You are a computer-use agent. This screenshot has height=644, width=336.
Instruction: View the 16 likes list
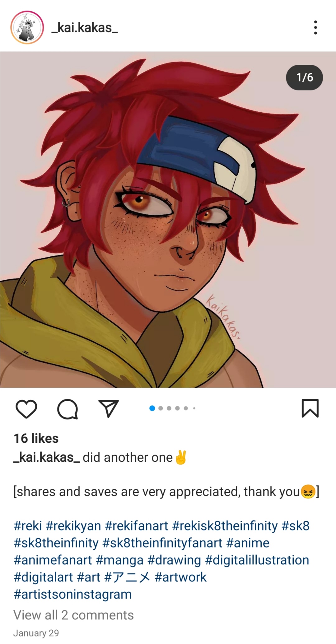pos(36,438)
